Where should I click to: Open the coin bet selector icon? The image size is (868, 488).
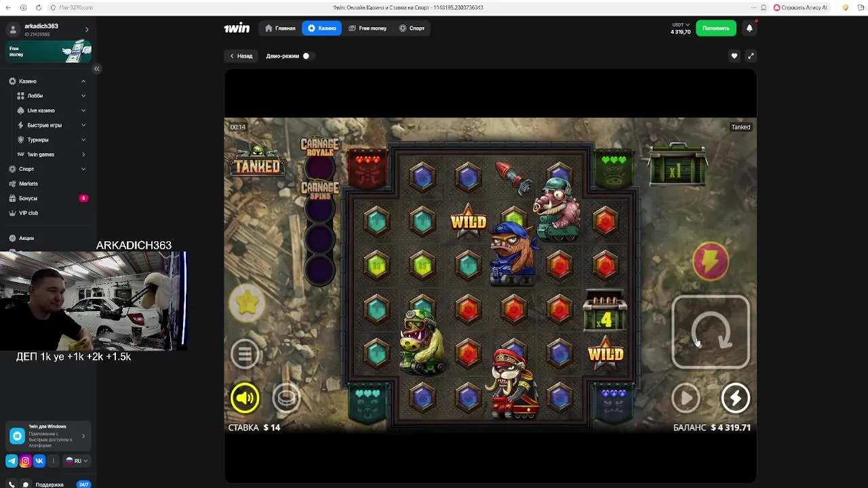click(x=286, y=398)
